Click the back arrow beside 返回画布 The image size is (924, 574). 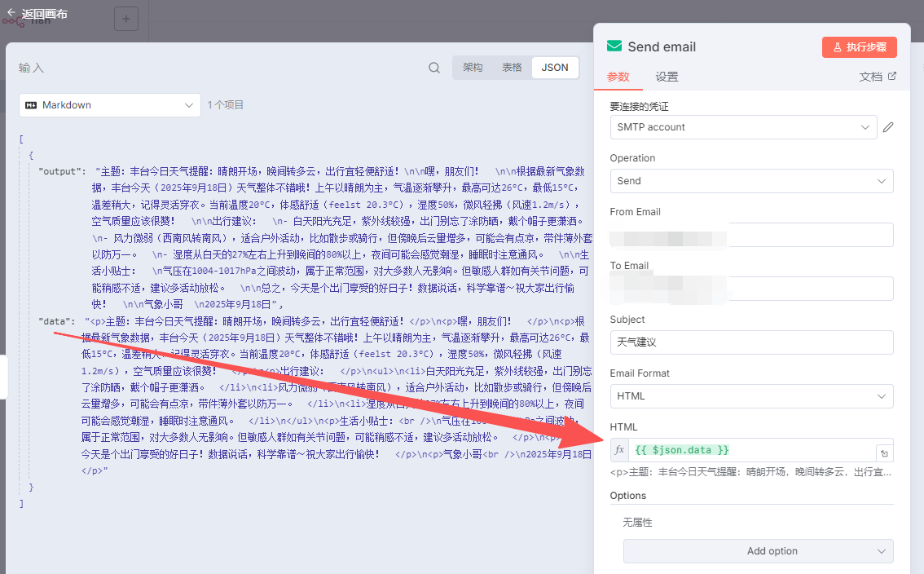[11, 13]
